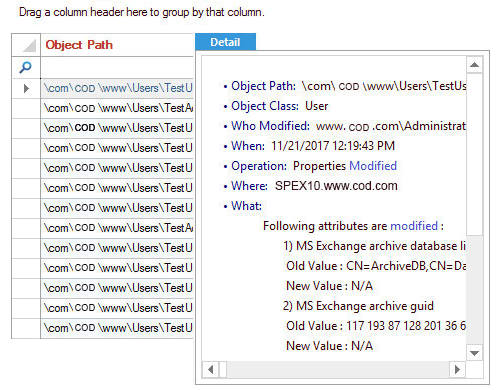Click the 'modified' link in attributes line

click(414, 226)
